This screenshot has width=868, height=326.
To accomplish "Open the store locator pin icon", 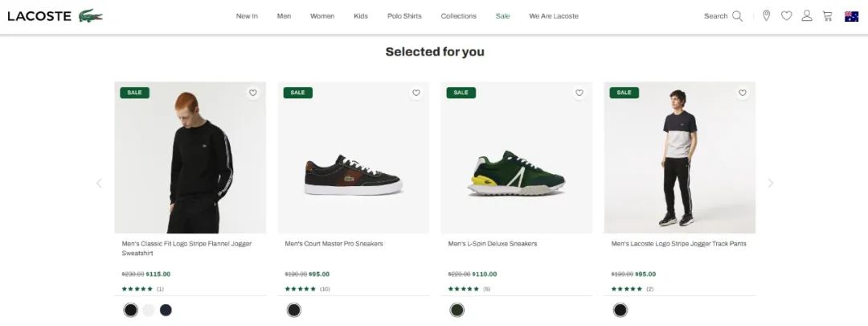I will (766, 16).
